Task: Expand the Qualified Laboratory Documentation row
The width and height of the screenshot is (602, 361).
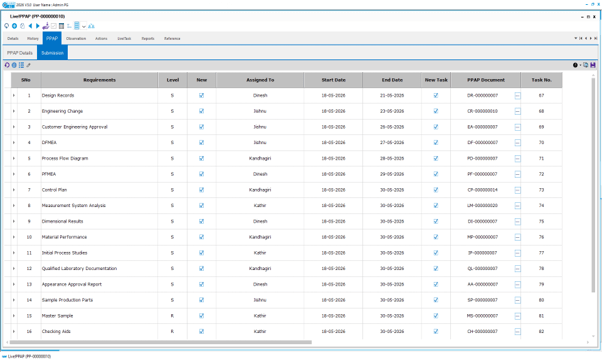Action: (x=14, y=269)
